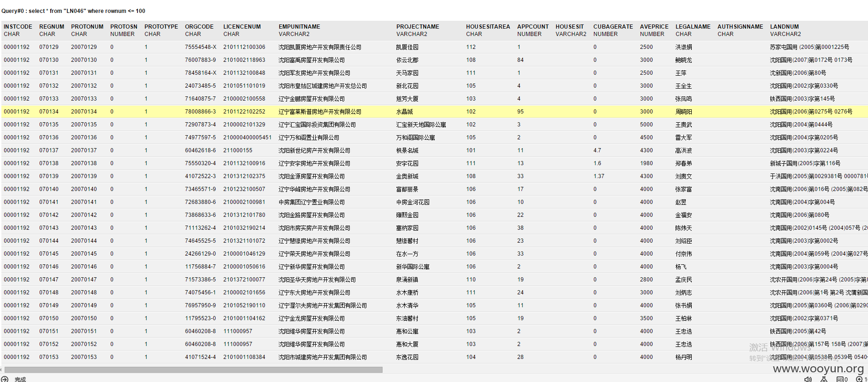Image resolution: width=868 pixels, height=382 pixels.
Task: Click the HOUSESIT column header
Action: (569, 27)
